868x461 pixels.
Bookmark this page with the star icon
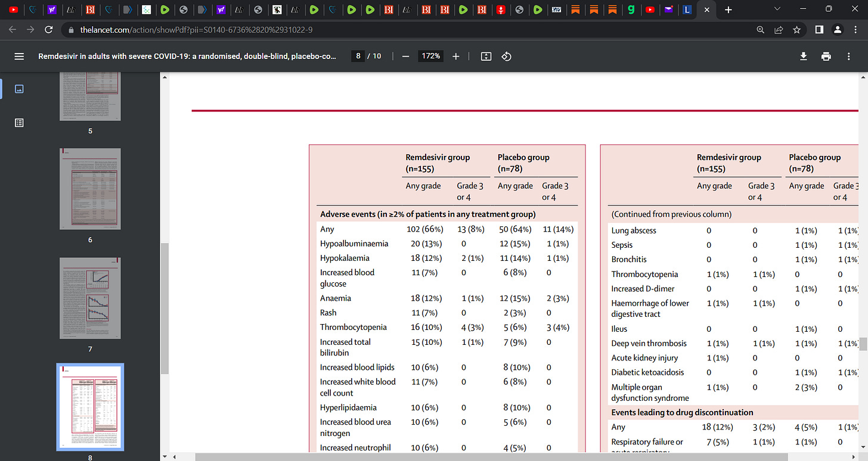[x=796, y=30]
